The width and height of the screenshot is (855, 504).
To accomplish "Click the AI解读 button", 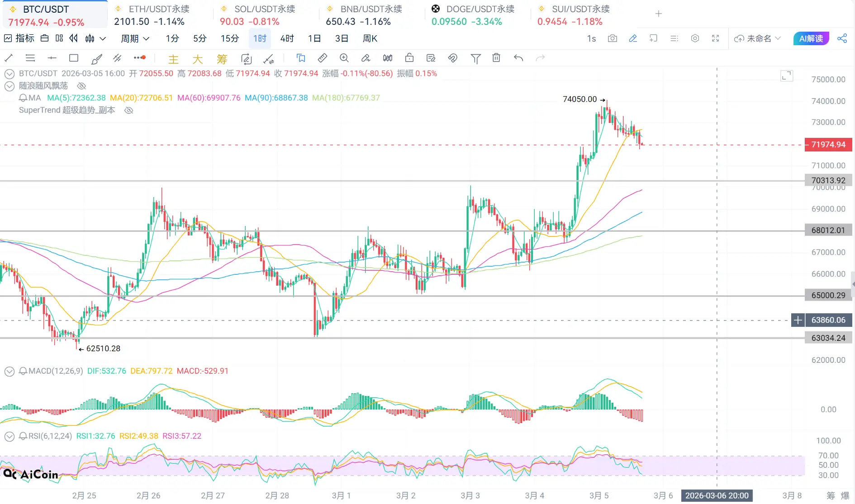I will click(x=811, y=38).
